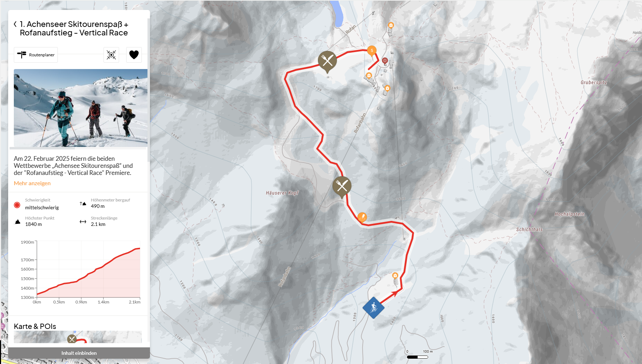The height and width of the screenshot is (364, 642).
Task: Open the ski tourers photo
Action: (80, 108)
